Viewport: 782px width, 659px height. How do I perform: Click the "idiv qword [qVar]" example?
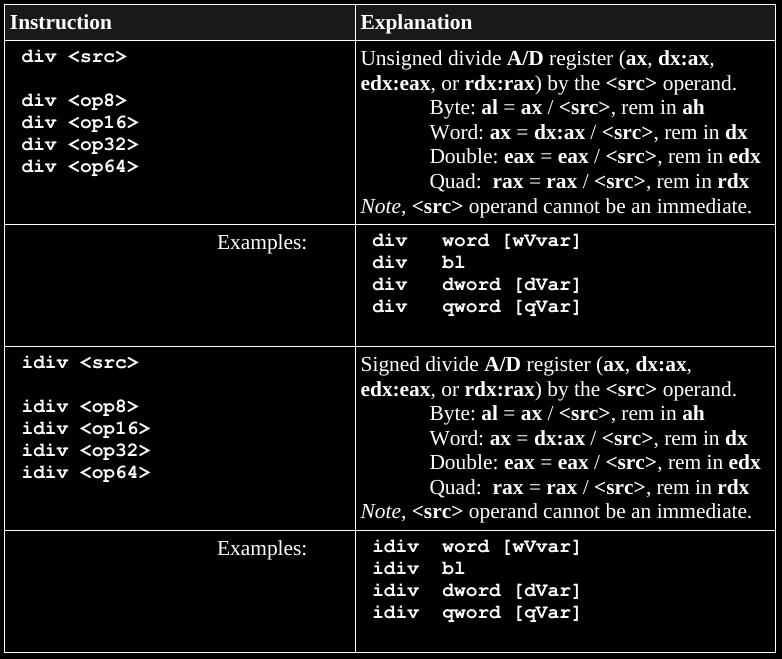[476, 613]
